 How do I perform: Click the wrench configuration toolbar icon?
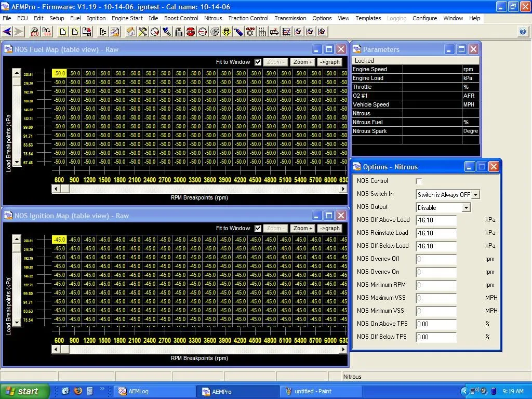pos(143,32)
